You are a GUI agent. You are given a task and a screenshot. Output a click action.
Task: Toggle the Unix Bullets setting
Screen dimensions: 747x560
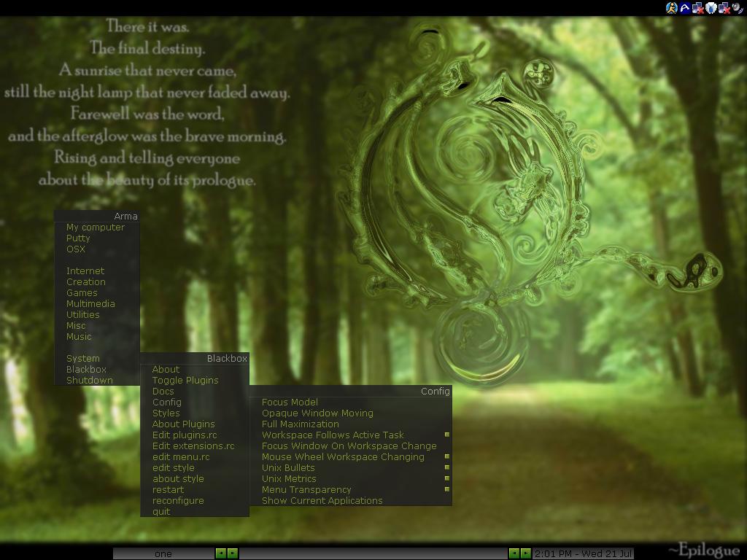[288, 468]
